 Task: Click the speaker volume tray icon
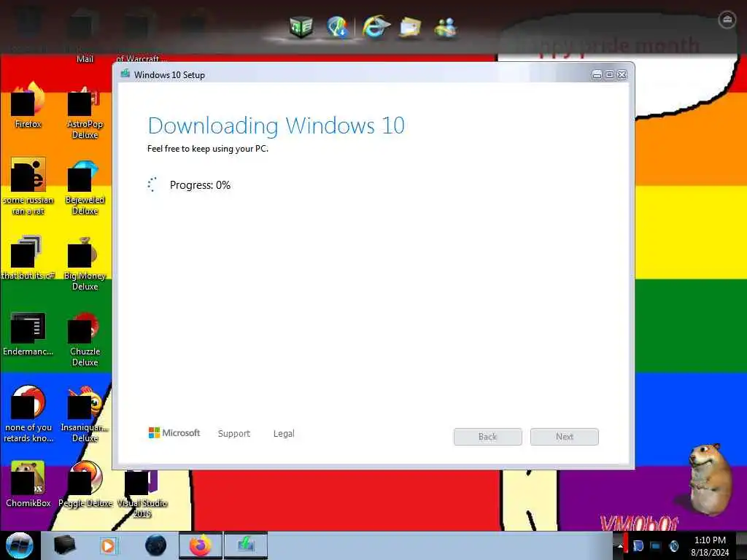pos(673,546)
